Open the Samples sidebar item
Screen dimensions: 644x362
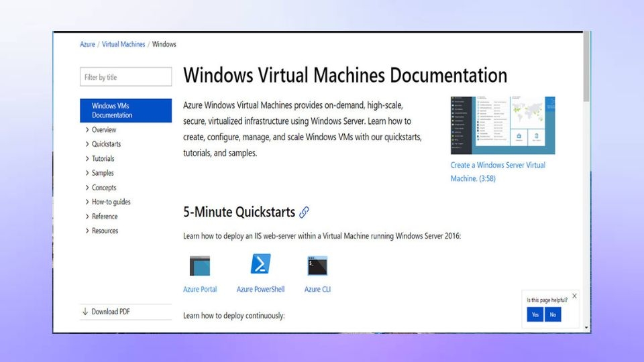pyautogui.click(x=103, y=173)
